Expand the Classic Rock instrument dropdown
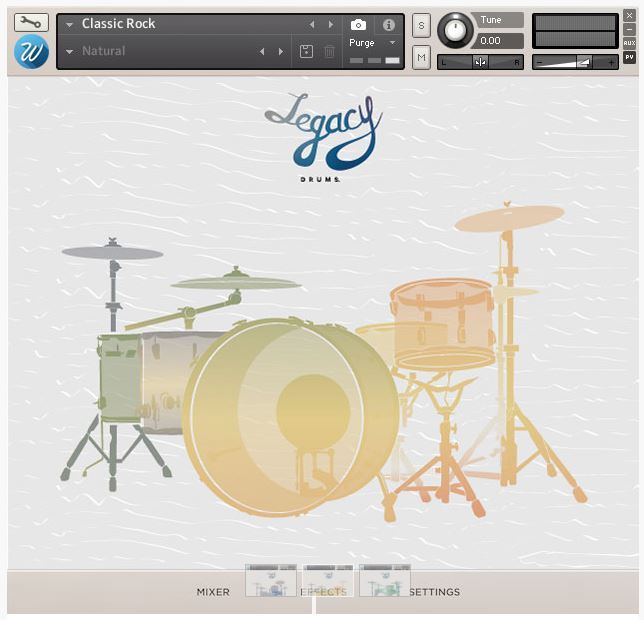This screenshot has height=620, width=644. click(x=70, y=24)
